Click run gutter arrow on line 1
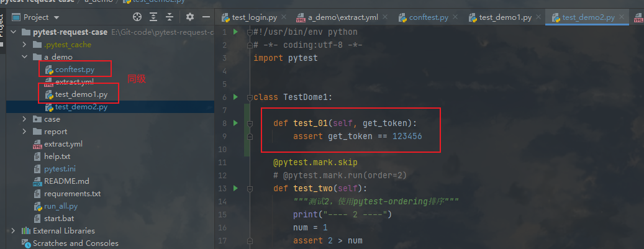The image size is (644, 249). click(x=236, y=32)
